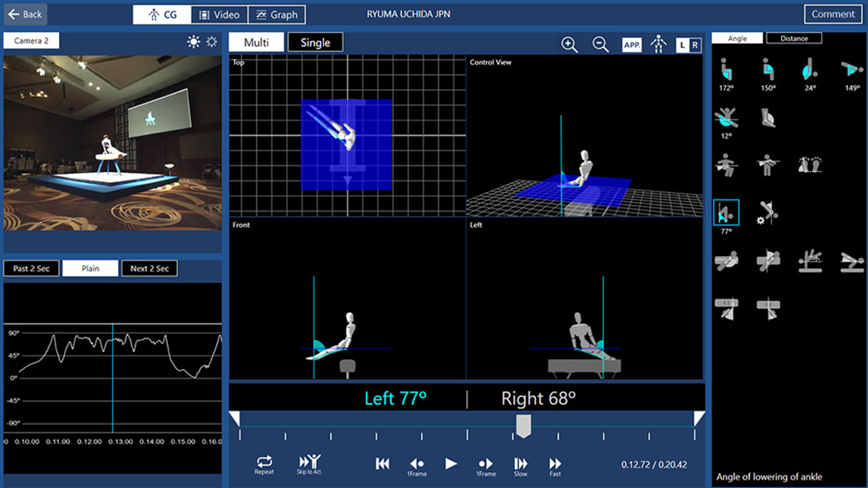Click the Comment button
This screenshot has width=868, height=488.
(x=833, y=13)
